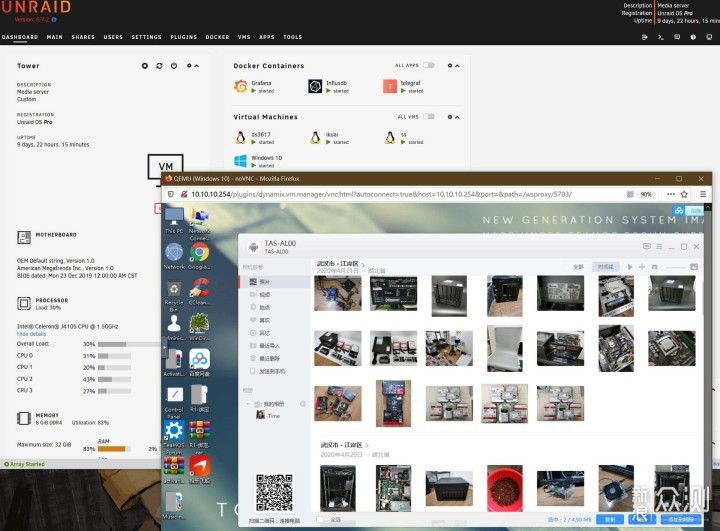Collapse the Virtual Machines panel caret
Viewport: 720px width, 531px height.
[x=457, y=118]
